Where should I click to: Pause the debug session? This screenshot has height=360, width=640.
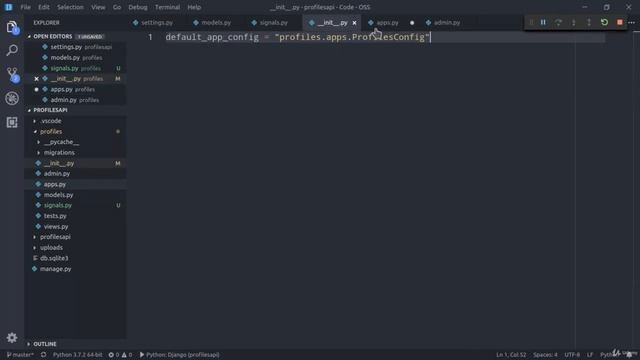[x=543, y=22]
